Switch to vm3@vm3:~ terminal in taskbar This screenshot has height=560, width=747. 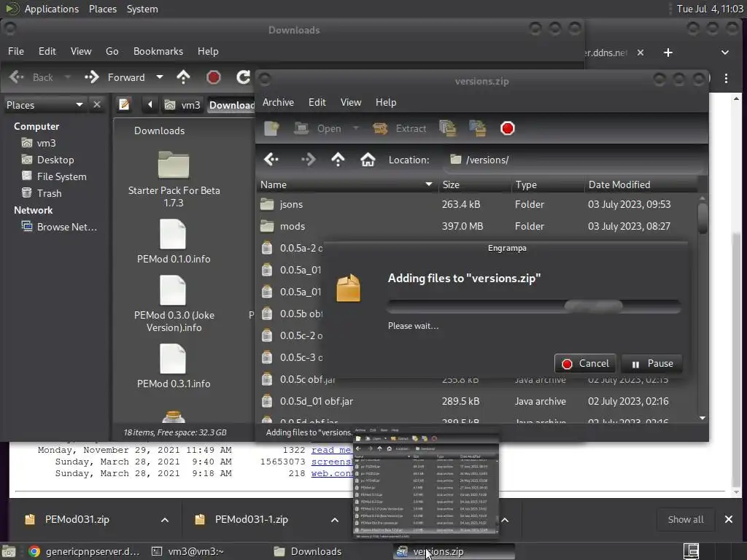point(187,551)
